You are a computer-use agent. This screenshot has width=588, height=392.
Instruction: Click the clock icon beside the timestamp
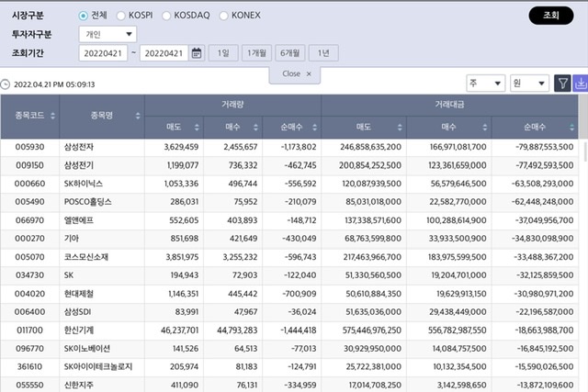6,84
